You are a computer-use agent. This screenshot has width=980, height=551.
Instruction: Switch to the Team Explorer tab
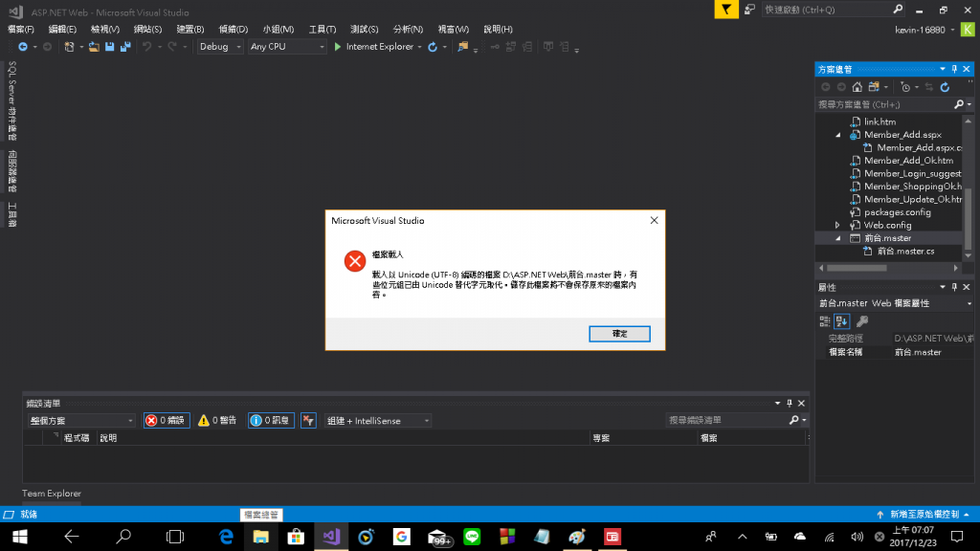[x=52, y=494]
